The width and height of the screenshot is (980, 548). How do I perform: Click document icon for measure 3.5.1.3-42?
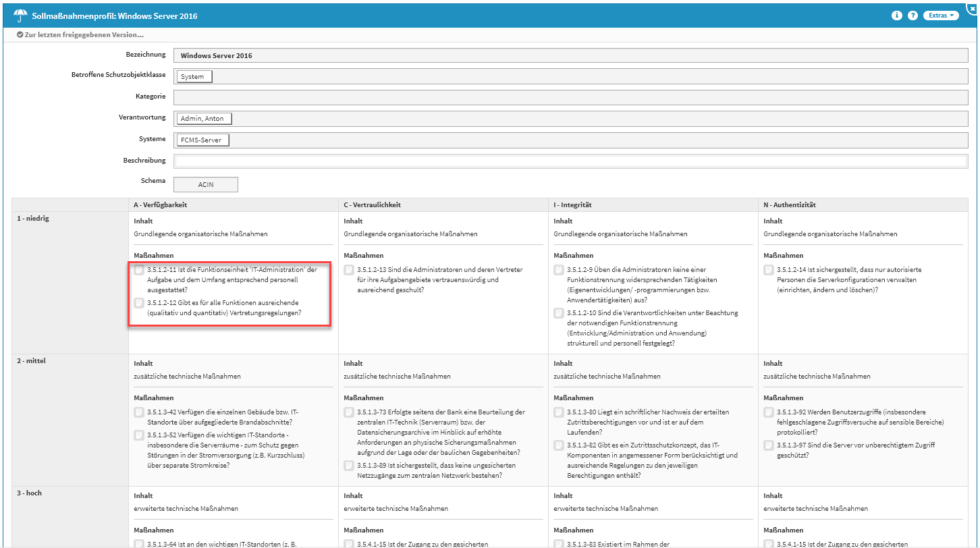point(138,412)
